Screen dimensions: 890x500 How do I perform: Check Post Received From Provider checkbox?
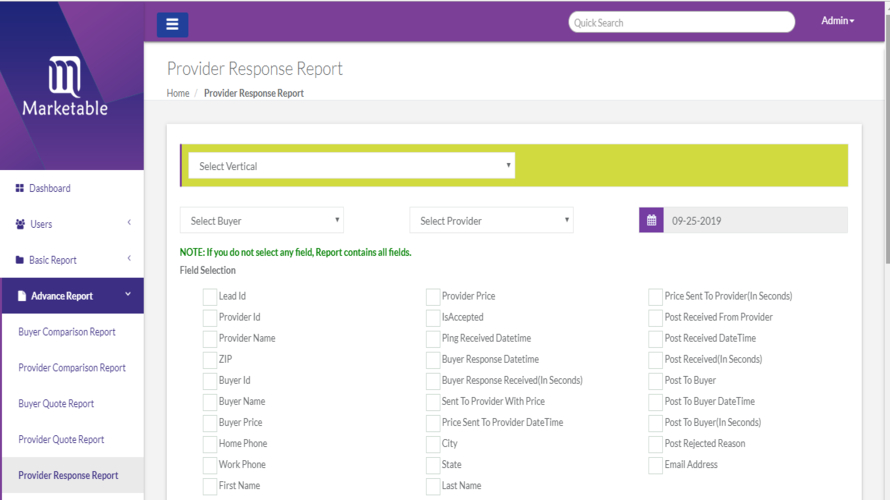pyautogui.click(x=656, y=317)
